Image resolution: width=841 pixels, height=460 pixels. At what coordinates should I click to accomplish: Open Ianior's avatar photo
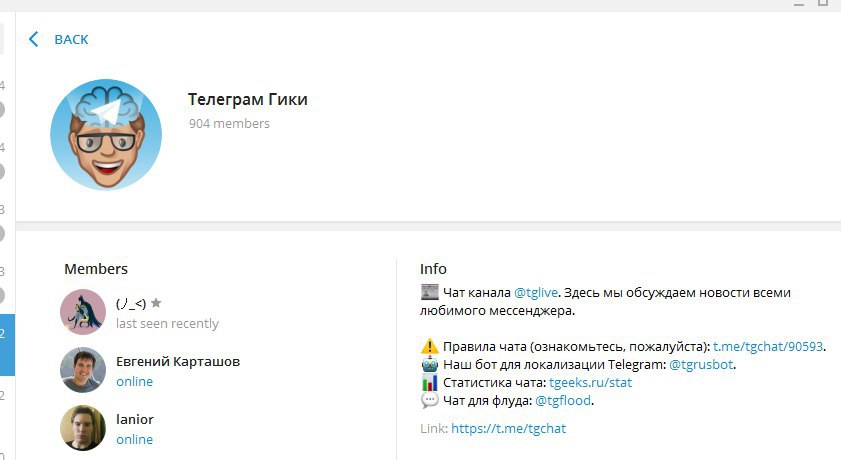pyautogui.click(x=83, y=428)
